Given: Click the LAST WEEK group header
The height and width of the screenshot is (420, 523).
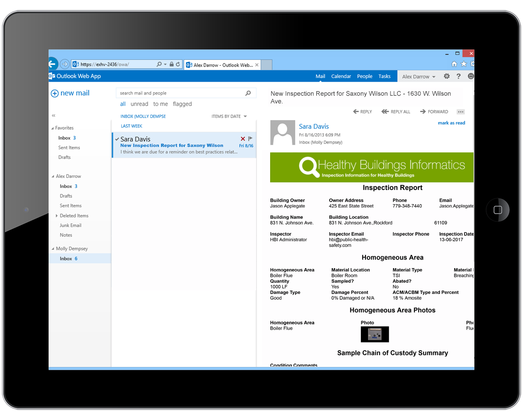Looking at the screenshot, I should coord(131,126).
